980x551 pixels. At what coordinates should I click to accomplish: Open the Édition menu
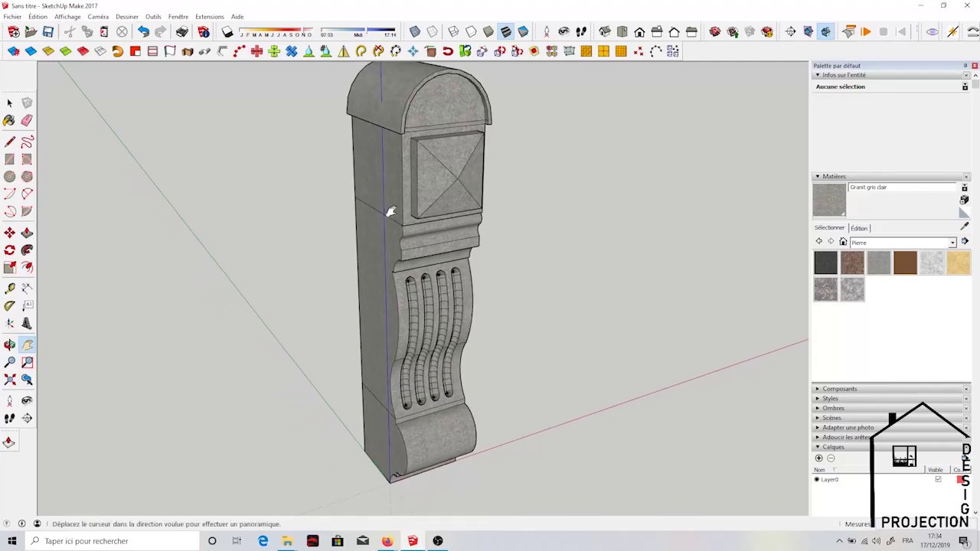(x=38, y=17)
